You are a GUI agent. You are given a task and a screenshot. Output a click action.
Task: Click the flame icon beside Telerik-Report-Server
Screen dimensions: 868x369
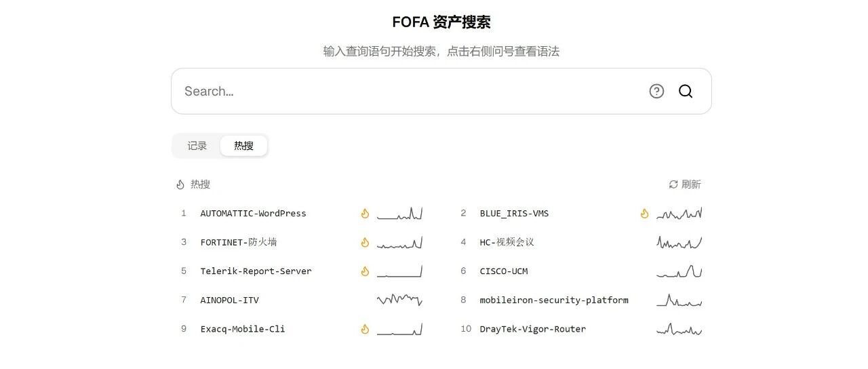tap(365, 271)
